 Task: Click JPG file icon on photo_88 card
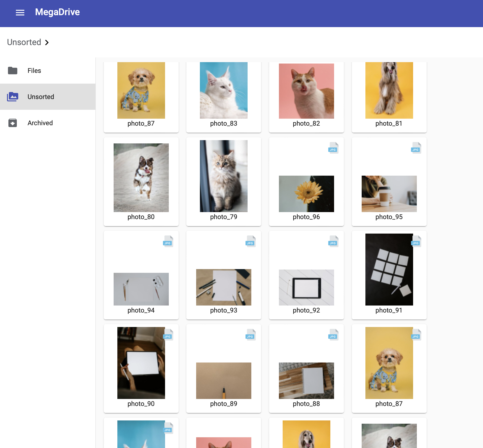tap(333, 334)
